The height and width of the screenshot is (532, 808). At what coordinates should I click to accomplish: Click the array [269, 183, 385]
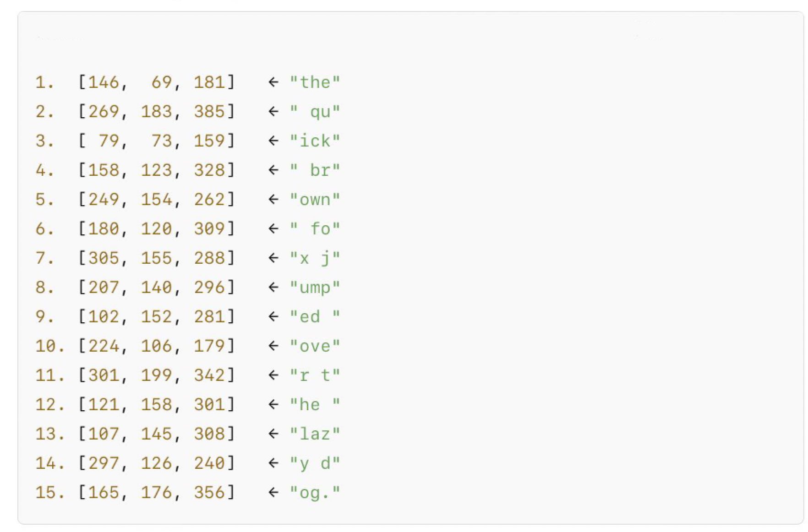[156, 112]
